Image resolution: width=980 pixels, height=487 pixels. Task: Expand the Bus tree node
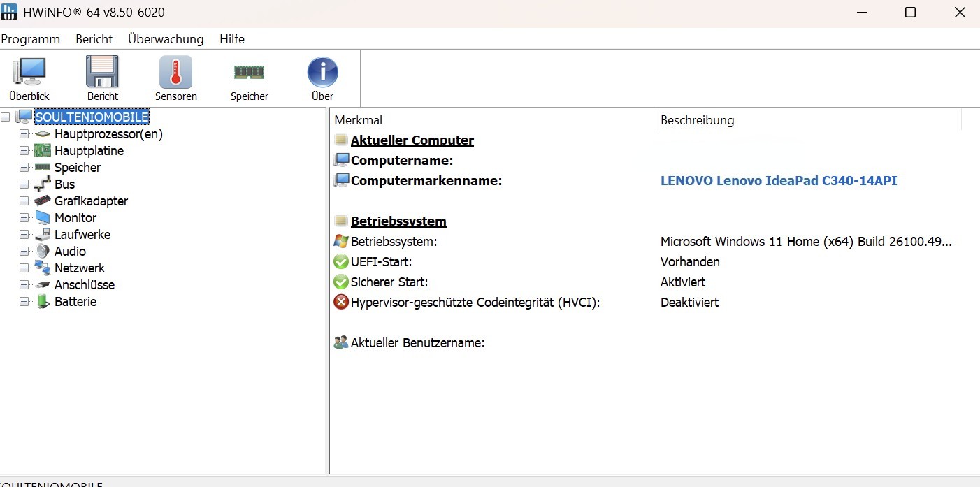(24, 184)
